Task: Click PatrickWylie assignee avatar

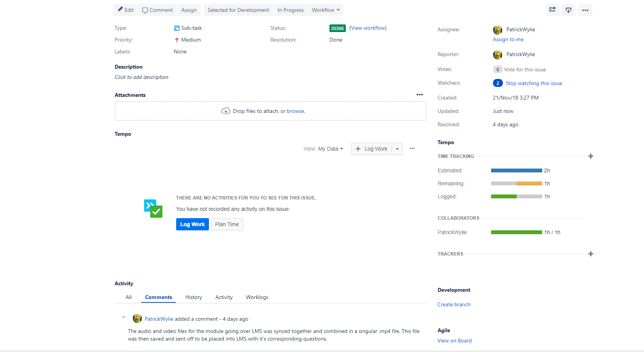Action: 498,30
